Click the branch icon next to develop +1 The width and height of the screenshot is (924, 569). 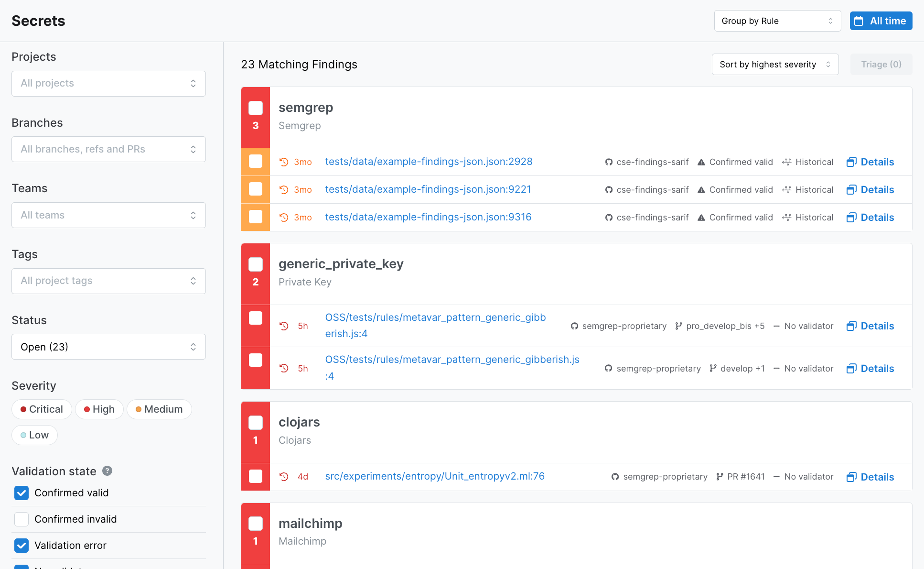(x=713, y=368)
